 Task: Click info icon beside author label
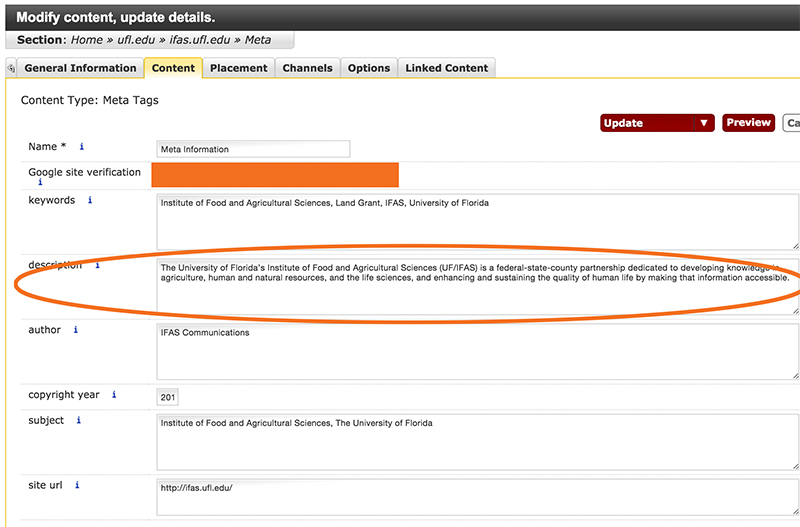coord(76,330)
